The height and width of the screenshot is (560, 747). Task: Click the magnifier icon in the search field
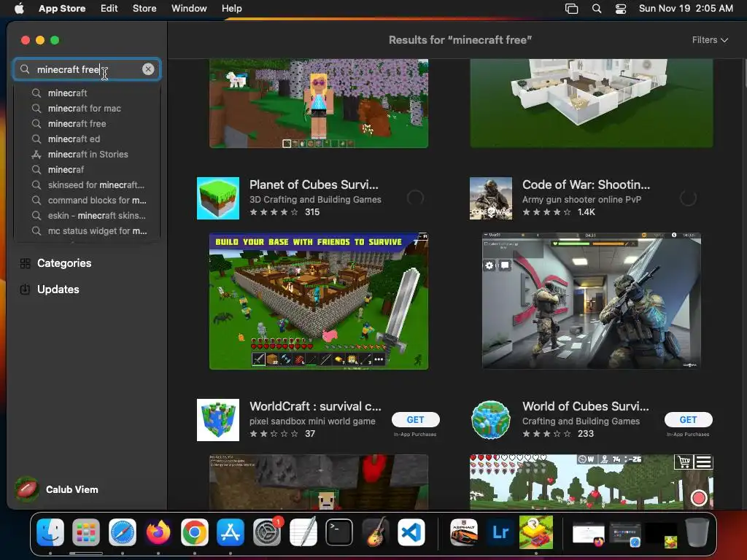(x=25, y=69)
